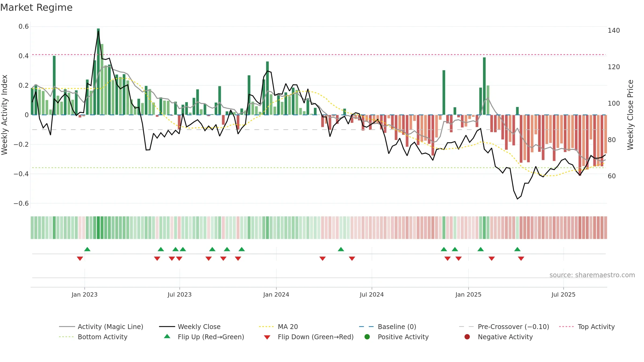
Task: Click the Positive Activity green dot icon
Action: coord(367,337)
